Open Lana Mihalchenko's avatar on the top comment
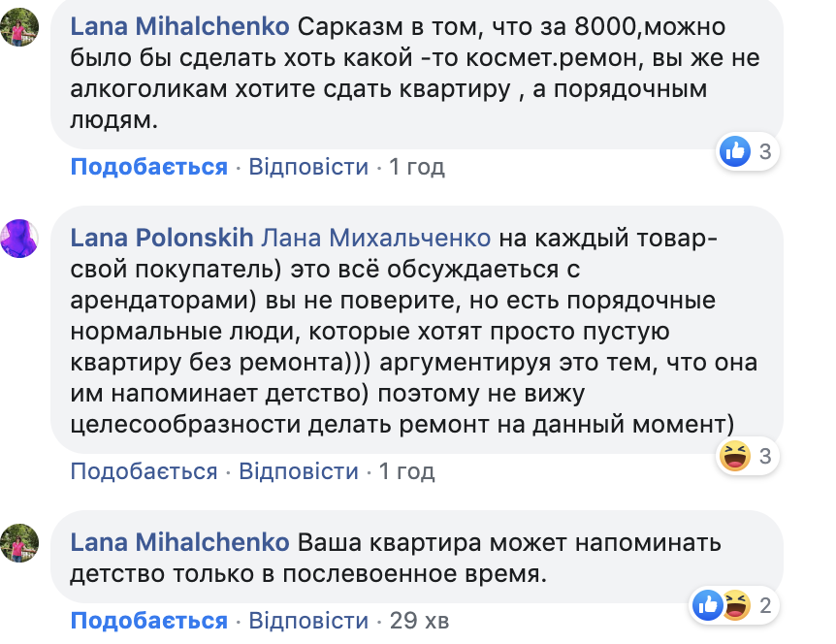 click(19, 27)
